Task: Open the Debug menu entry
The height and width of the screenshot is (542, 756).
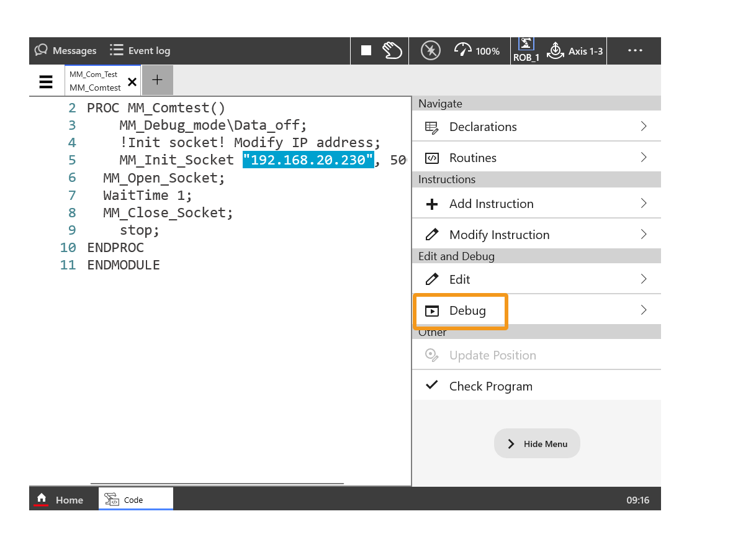Action: [536, 310]
